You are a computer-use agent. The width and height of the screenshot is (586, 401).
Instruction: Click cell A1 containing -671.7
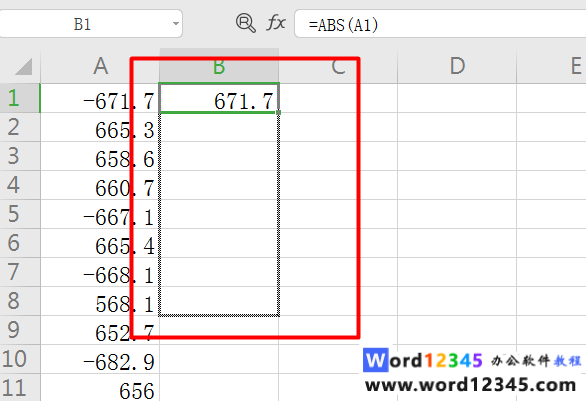click(x=100, y=98)
